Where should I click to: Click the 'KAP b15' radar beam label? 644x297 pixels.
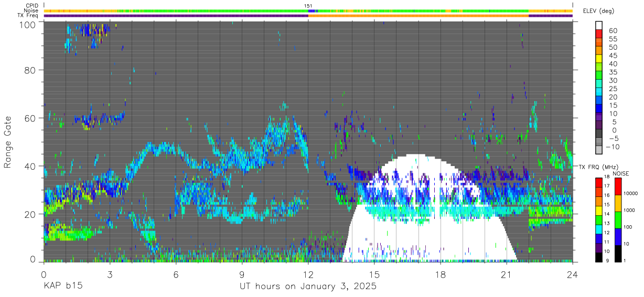(62, 287)
